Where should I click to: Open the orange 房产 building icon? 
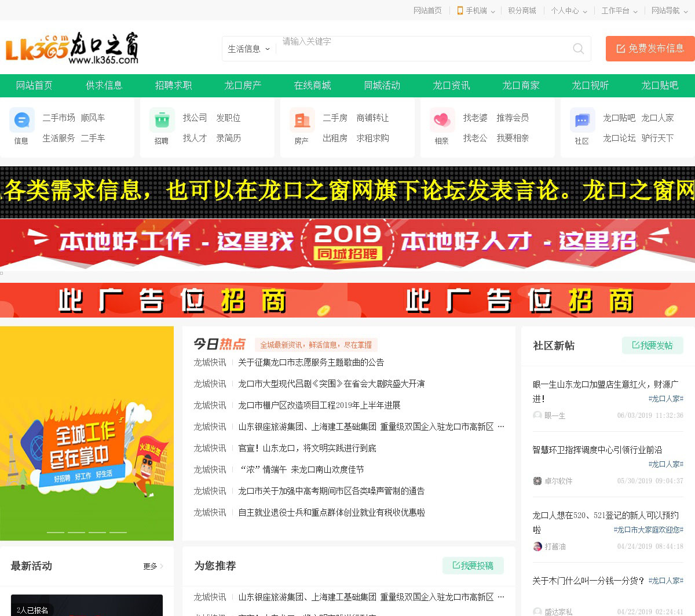(x=302, y=121)
